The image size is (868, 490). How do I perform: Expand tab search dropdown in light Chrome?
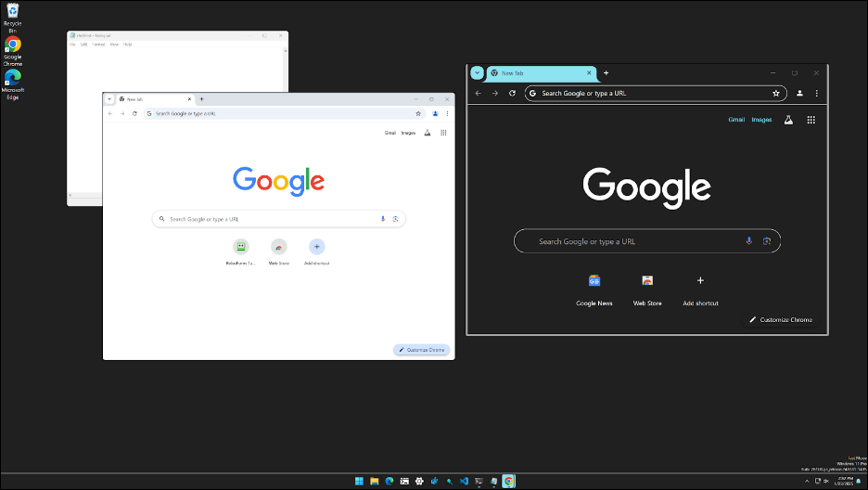coord(109,99)
